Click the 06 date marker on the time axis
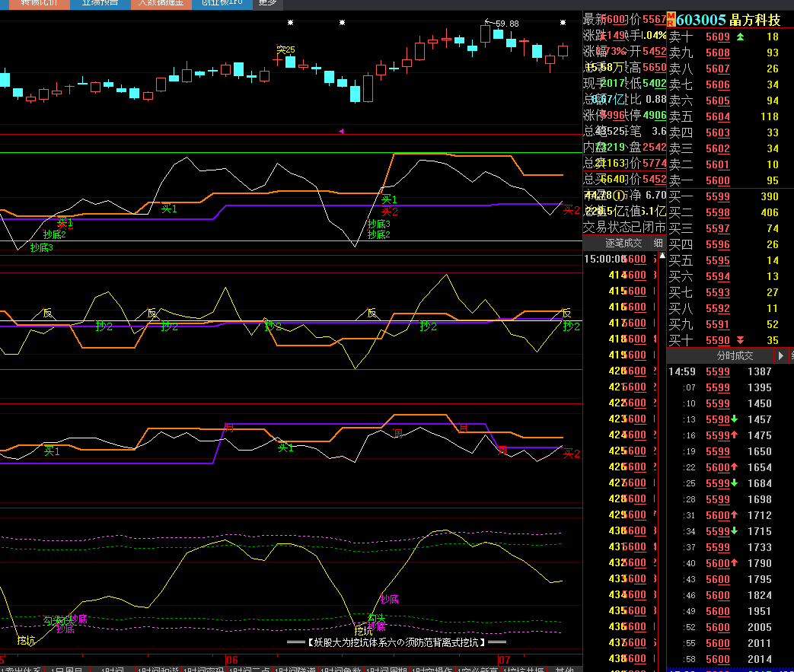Viewport: 794px width, 672px height. coord(232,660)
